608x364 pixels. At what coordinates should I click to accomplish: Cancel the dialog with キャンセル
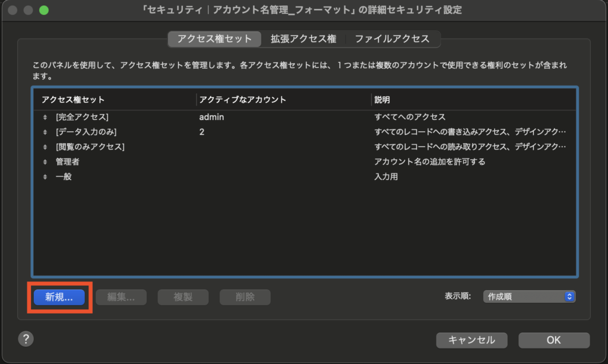coord(471,340)
